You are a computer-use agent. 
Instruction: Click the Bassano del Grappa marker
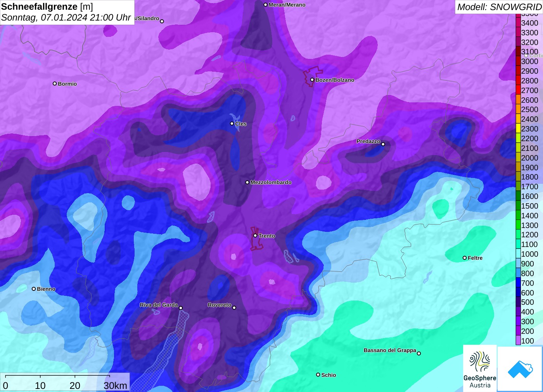(418, 353)
